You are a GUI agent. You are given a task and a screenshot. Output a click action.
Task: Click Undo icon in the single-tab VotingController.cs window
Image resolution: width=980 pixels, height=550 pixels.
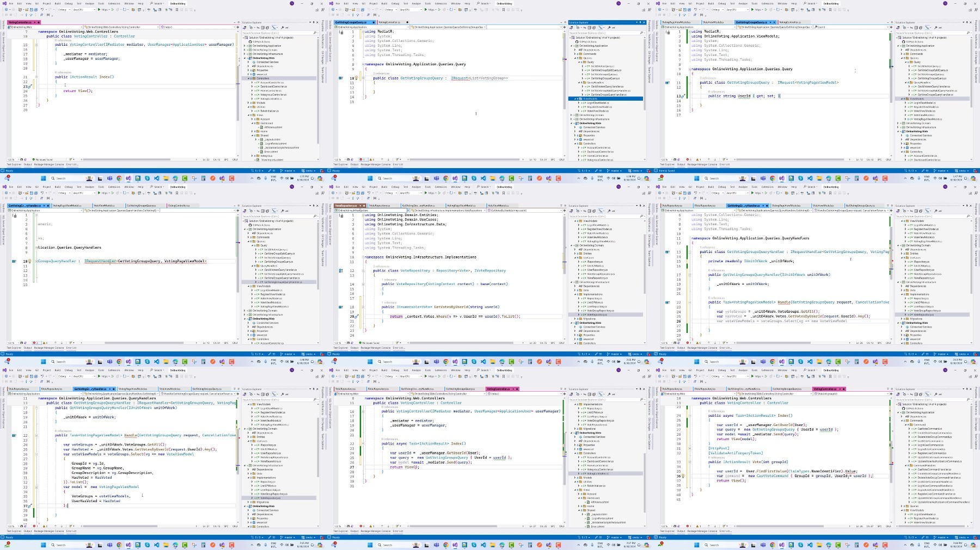point(42,9)
